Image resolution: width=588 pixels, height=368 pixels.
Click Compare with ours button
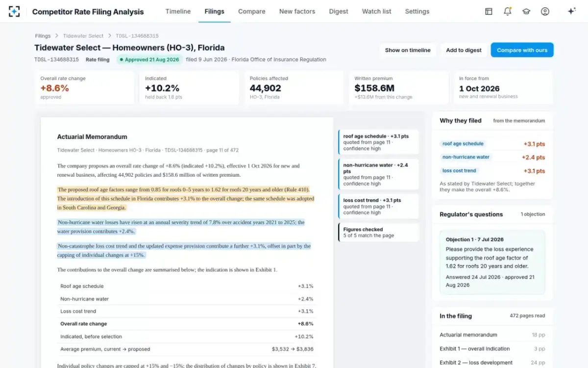[522, 50]
